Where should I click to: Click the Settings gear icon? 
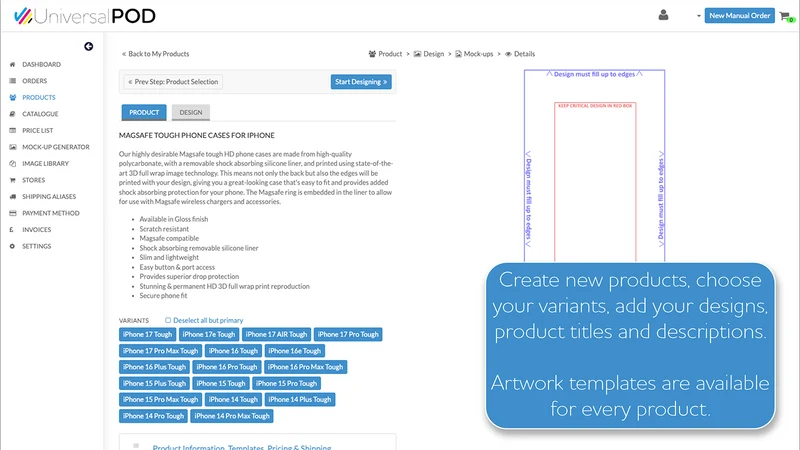12,246
